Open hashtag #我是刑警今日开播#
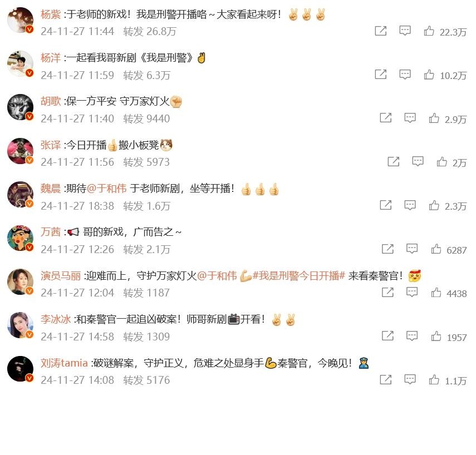 tap(299, 276)
